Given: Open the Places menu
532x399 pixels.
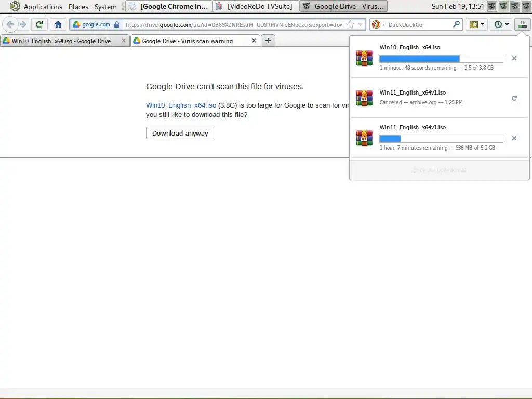Looking at the screenshot, I should 78,6.
